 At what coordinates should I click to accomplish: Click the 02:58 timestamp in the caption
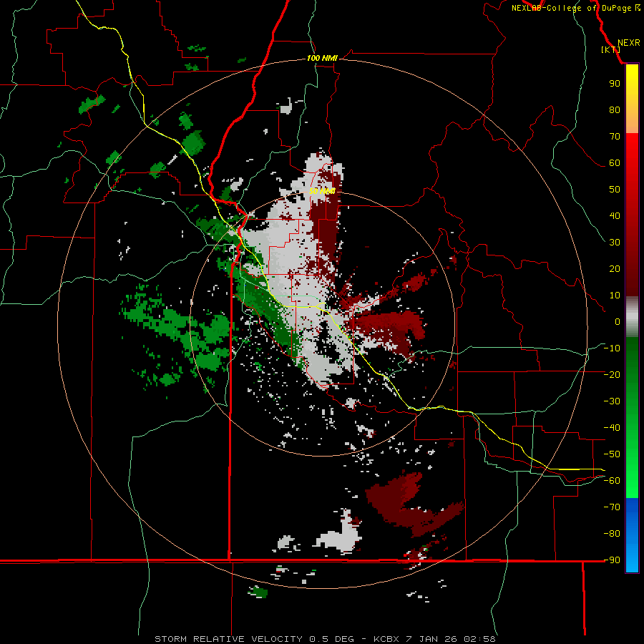pyautogui.click(x=479, y=639)
